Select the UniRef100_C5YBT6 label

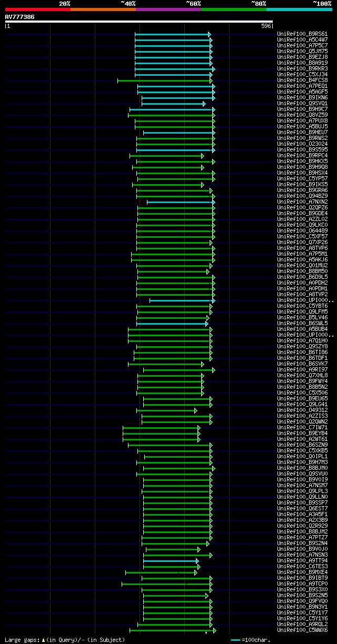[302, 306]
